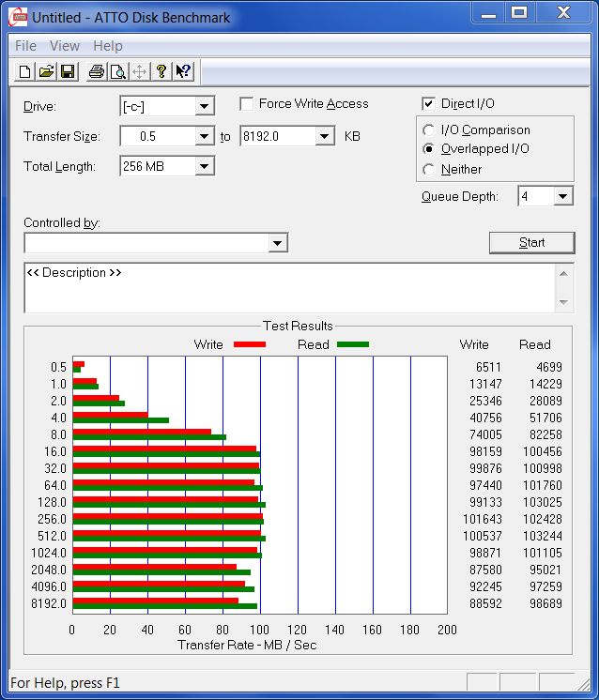Expand the maximum Transfer Size 8192.0 dropdown
The height and width of the screenshot is (700, 599).
325,136
